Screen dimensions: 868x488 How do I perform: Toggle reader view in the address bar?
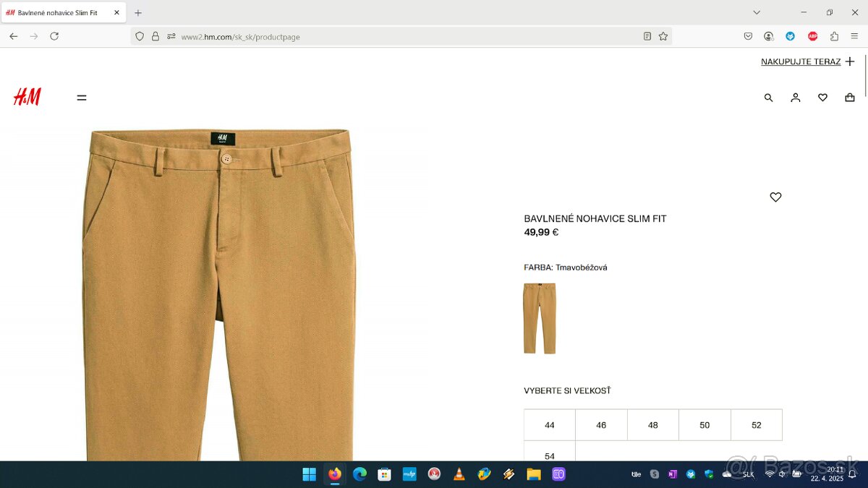click(x=647, y=36)
